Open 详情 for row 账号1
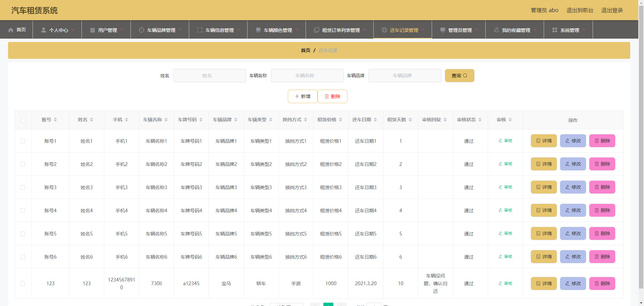The image size is (644, 306). click(544, 141)
